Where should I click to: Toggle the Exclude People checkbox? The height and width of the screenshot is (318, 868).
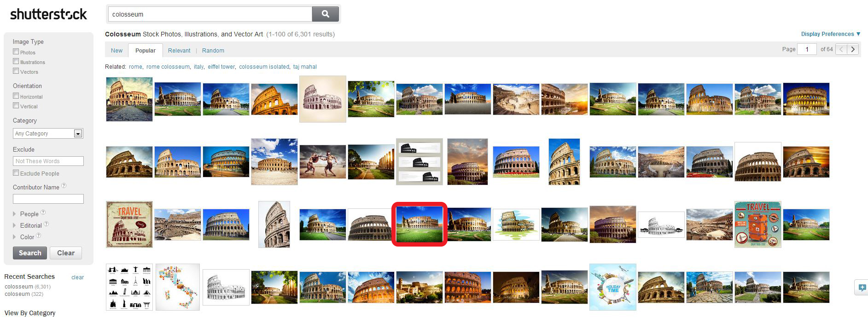pos(16,173)
